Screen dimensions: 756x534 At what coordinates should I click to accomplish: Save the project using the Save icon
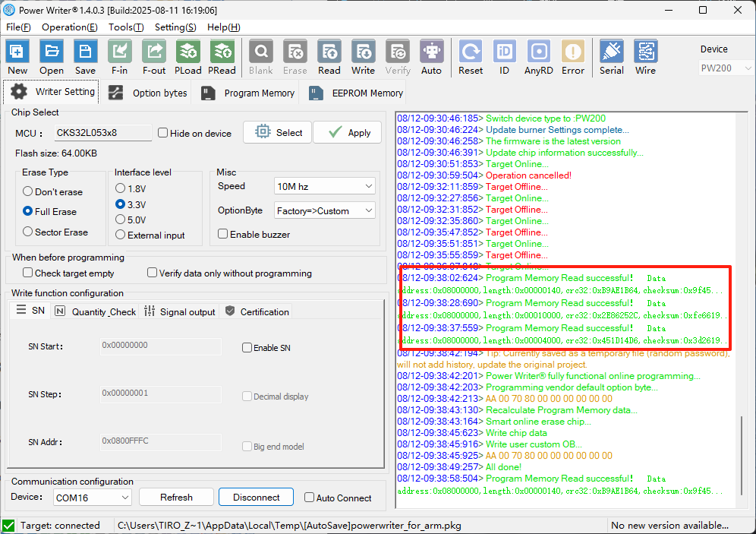[x=85, y=57]
